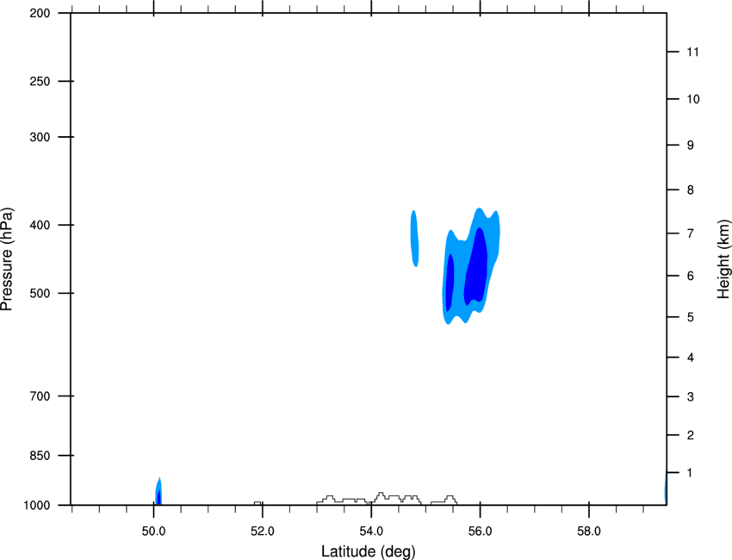
Task: Click the 3 km height label
Action: click(690, 397)
